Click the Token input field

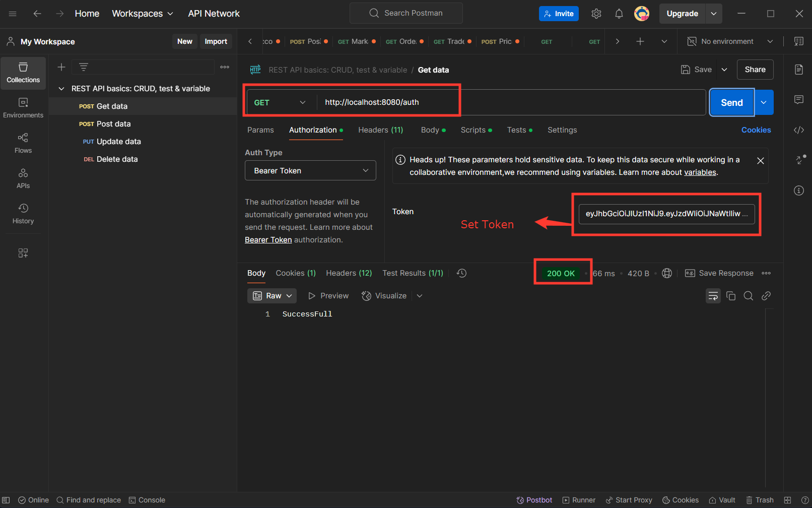(x=666, y=214)
